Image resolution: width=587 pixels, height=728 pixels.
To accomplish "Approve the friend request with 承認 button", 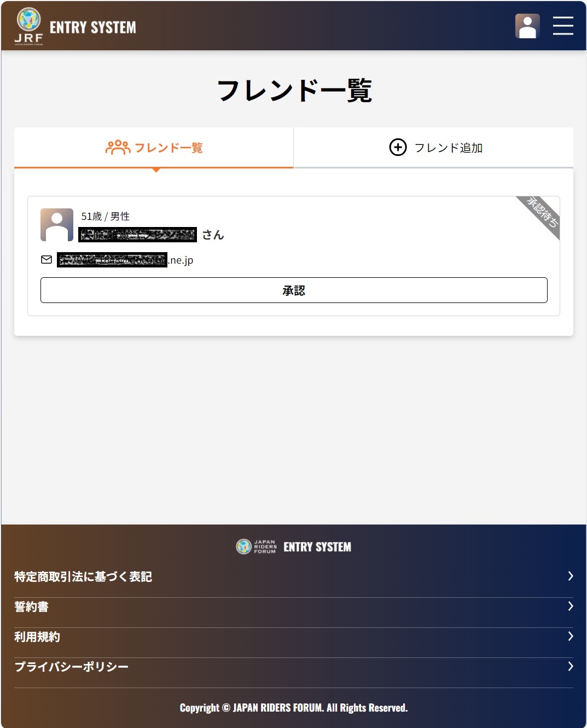I will pyautogui.click(x=294, y=290).
